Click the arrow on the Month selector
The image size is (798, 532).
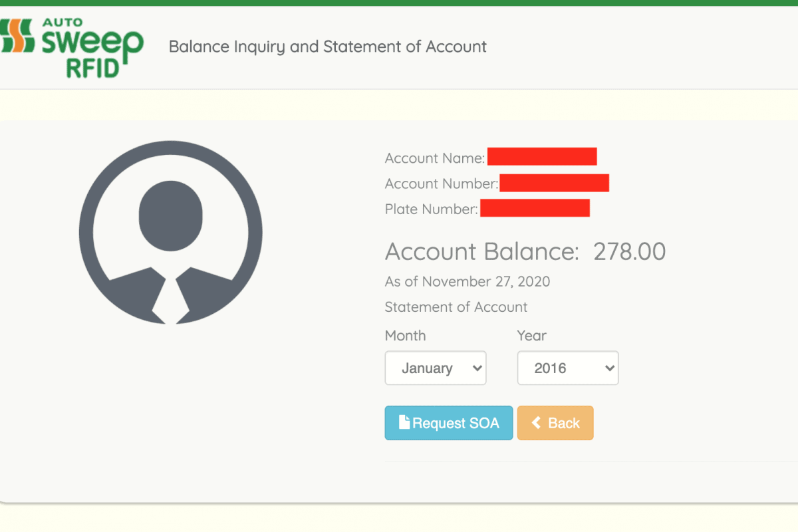(476, 368)
